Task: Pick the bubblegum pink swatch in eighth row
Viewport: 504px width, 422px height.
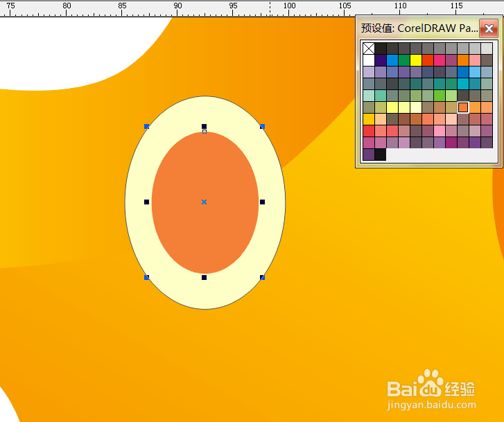Action: point(440,131)
